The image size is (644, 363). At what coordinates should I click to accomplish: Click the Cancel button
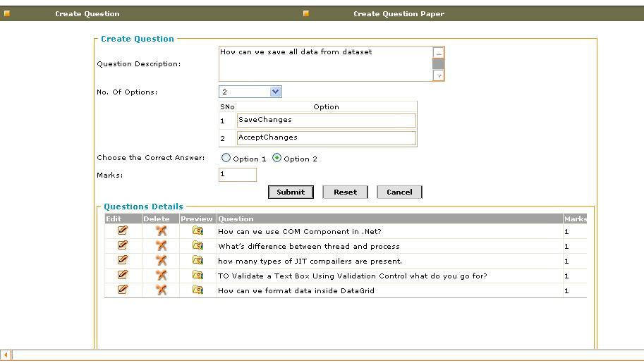(399, 192)
